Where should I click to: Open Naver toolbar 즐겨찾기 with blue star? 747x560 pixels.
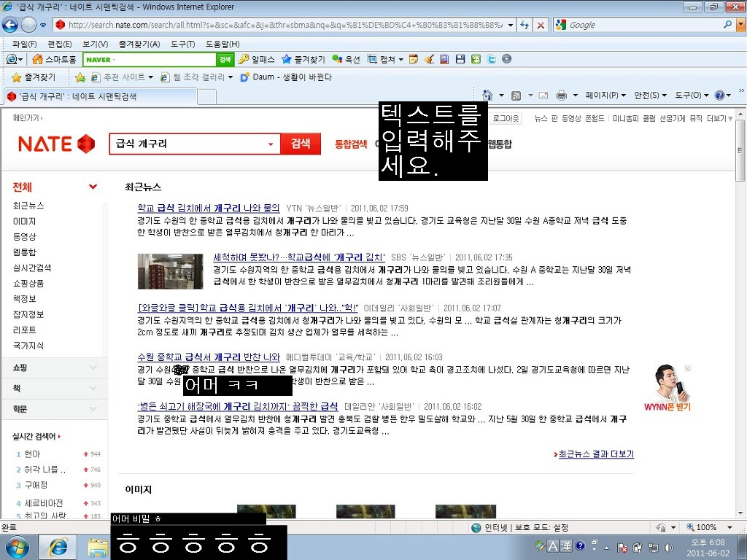303,60
